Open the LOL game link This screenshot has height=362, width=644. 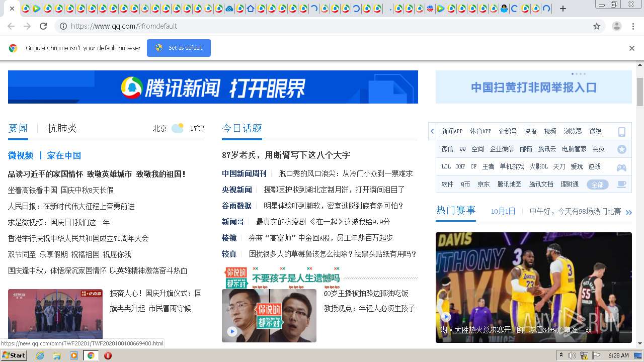(x=446, y=166)
